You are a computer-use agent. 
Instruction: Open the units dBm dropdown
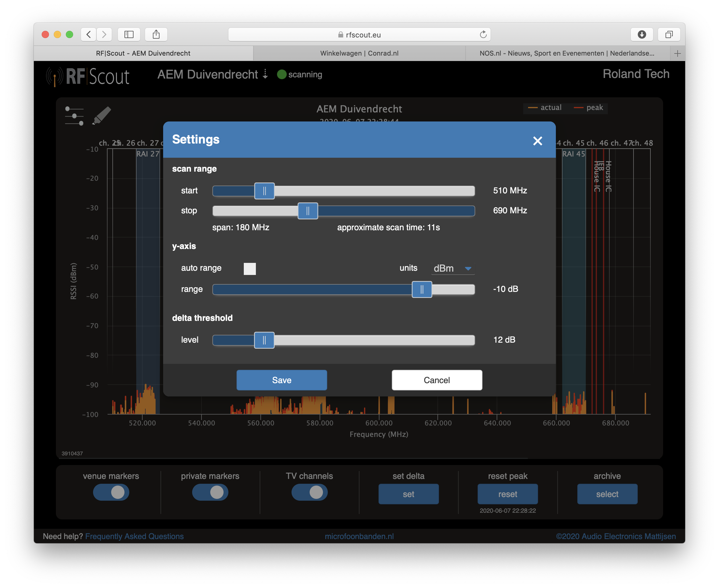pyautogui.click(x=453, y=268)
